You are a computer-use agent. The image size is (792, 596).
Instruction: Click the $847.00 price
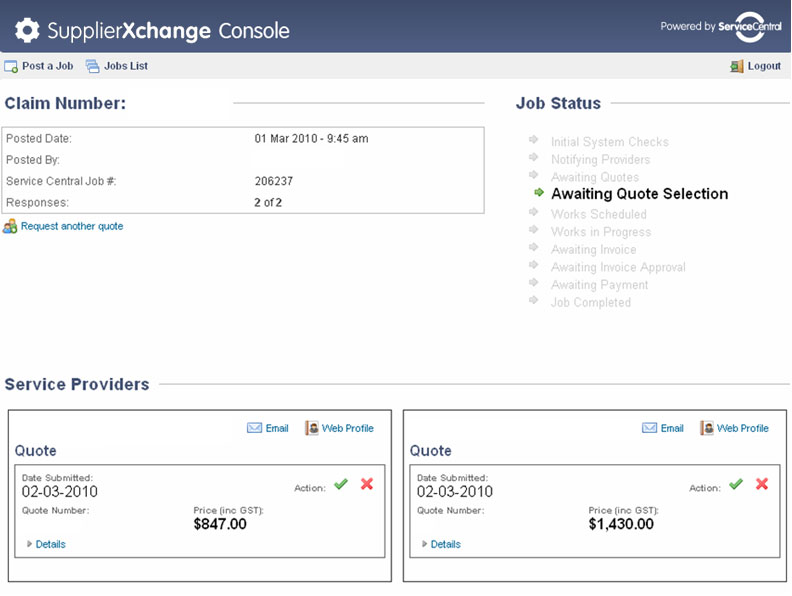pyautogui.click(x=220, y=524)
